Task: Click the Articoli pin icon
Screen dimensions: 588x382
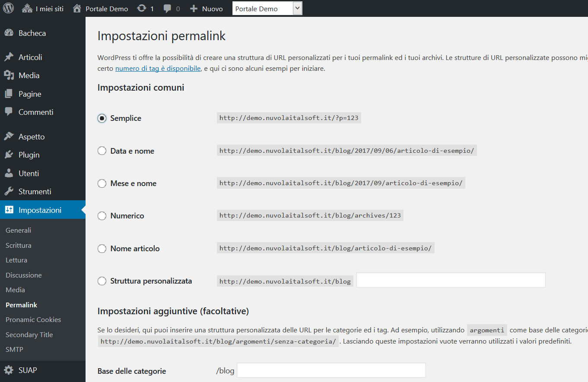Action: click(9, 57)
